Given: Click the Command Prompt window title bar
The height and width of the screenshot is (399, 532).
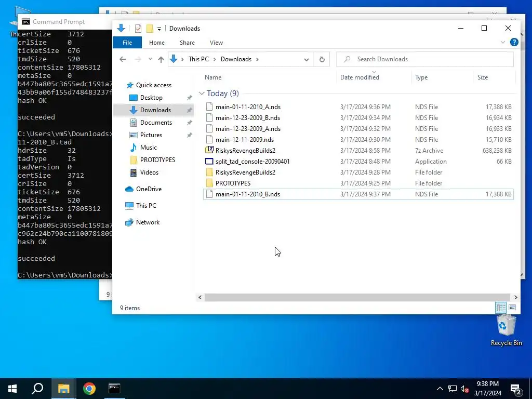Looking at the screenshot, I should [64, 22].
